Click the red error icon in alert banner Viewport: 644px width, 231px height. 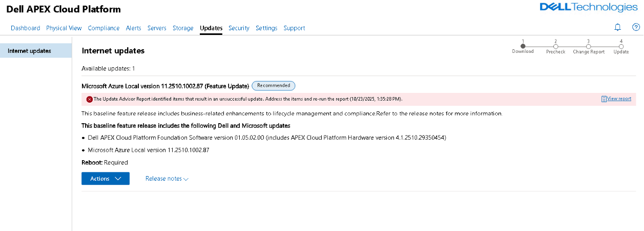tap(89, 99)
